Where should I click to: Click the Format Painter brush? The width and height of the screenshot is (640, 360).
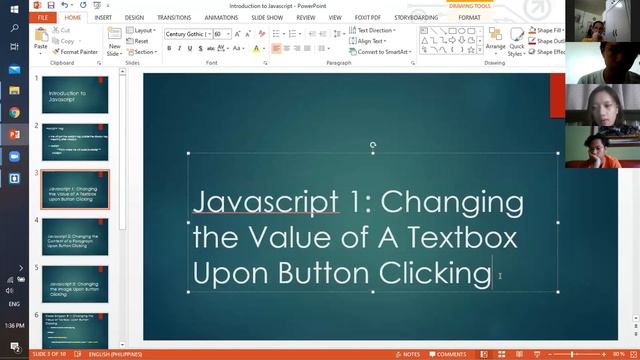(75, 52)
